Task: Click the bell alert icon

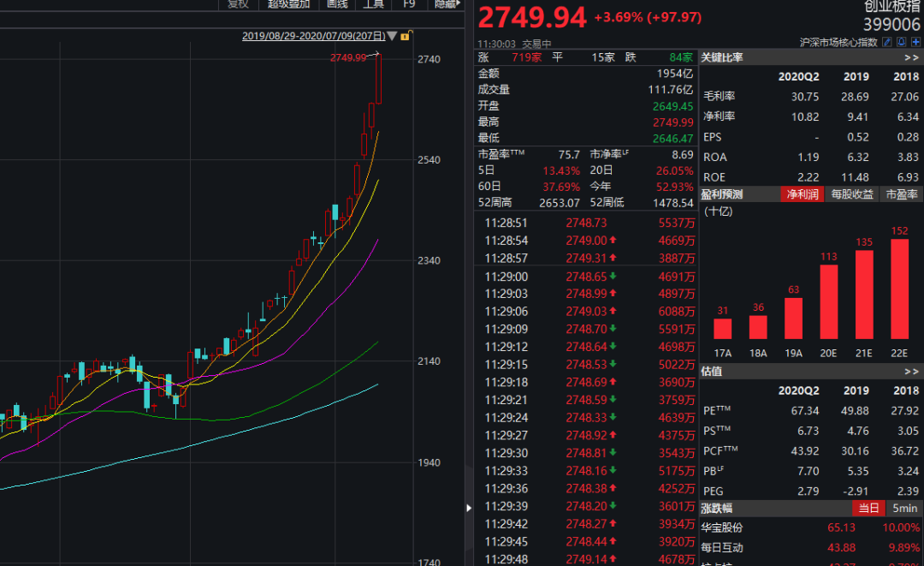Action: pos(902,43)
